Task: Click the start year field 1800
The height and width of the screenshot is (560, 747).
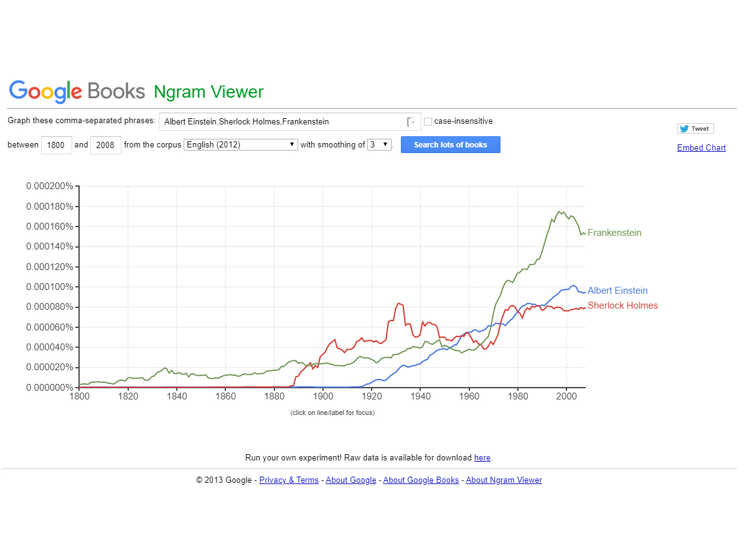Action: tap(56, 146)
